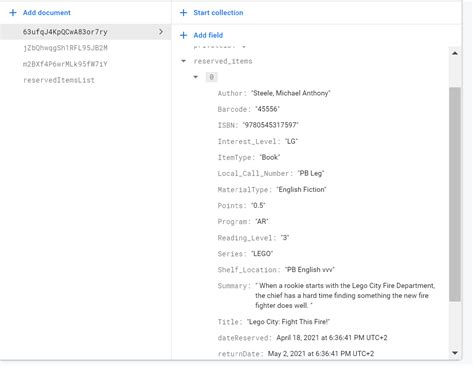Click the Reading_Level value 3
This screenshot has width=474, height=366.
coord(285,238)
